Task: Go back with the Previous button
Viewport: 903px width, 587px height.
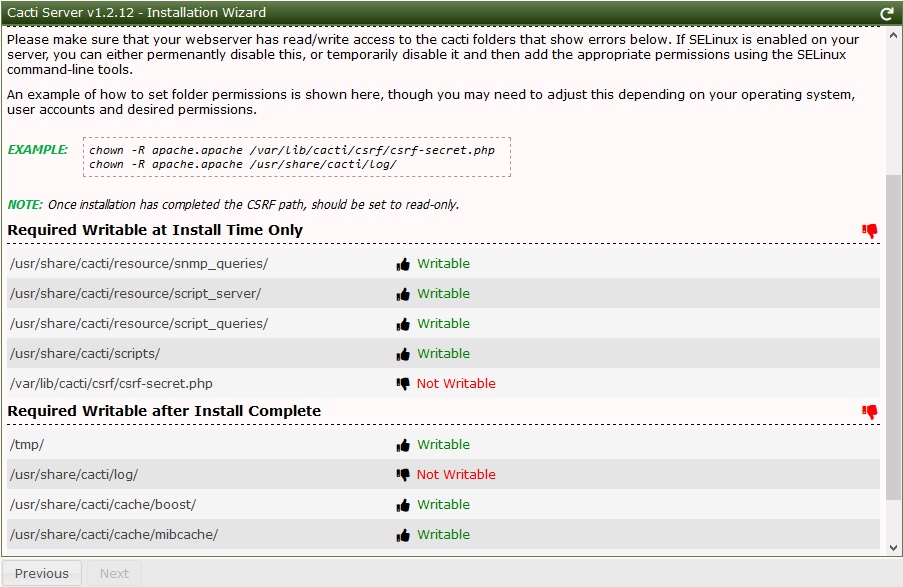Action: coord(41,573)
